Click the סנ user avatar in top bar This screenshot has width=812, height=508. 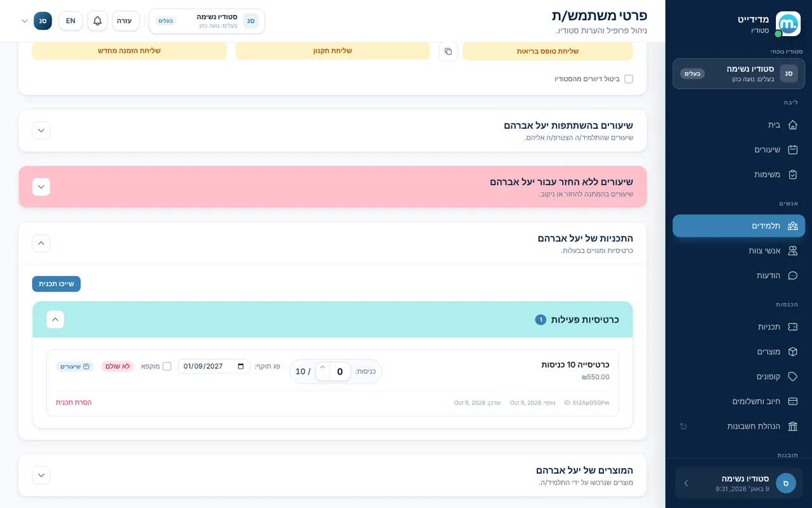43,21
